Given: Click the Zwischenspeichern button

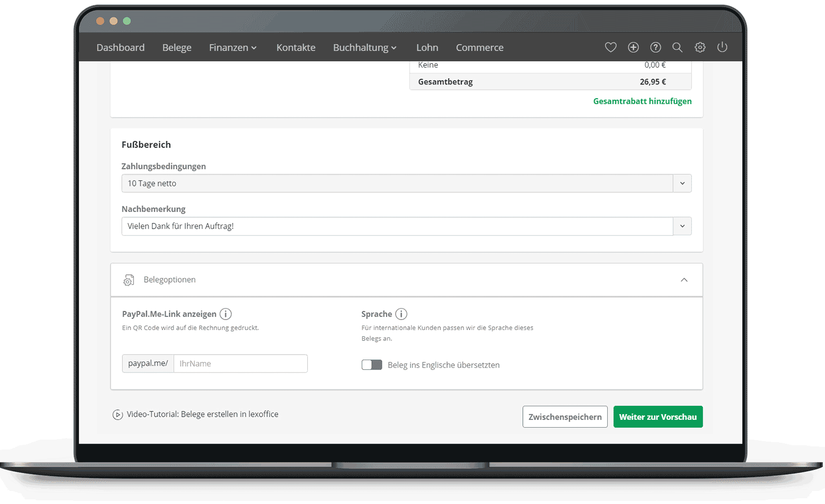Looking at the screenshot, I should tap(565, 417).
